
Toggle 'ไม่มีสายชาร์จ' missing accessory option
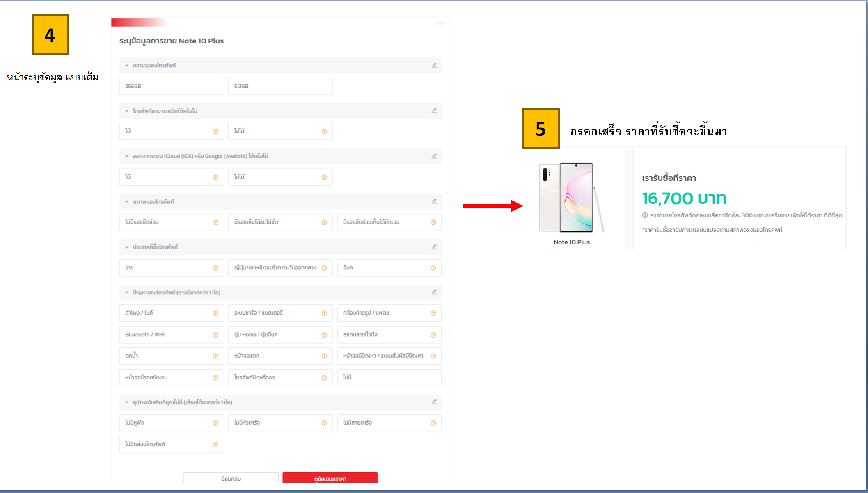[x=389, y=423]
